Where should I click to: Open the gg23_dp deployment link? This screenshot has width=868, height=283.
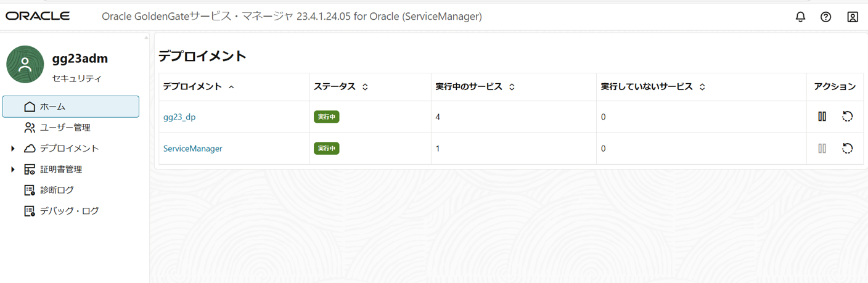(x=179, y=117)
